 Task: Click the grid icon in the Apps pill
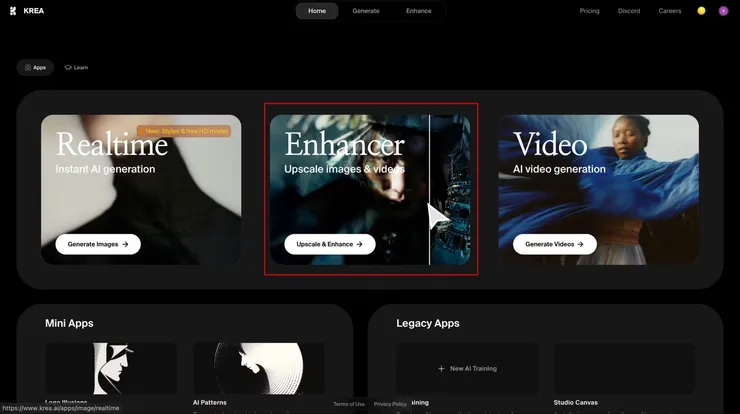(x=28, y=68)
